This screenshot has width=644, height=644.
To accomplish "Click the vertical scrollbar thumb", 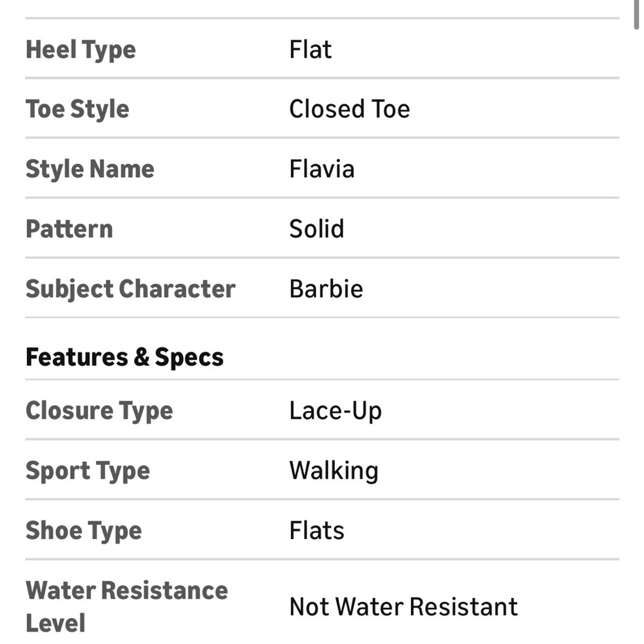I will point(636,13).
